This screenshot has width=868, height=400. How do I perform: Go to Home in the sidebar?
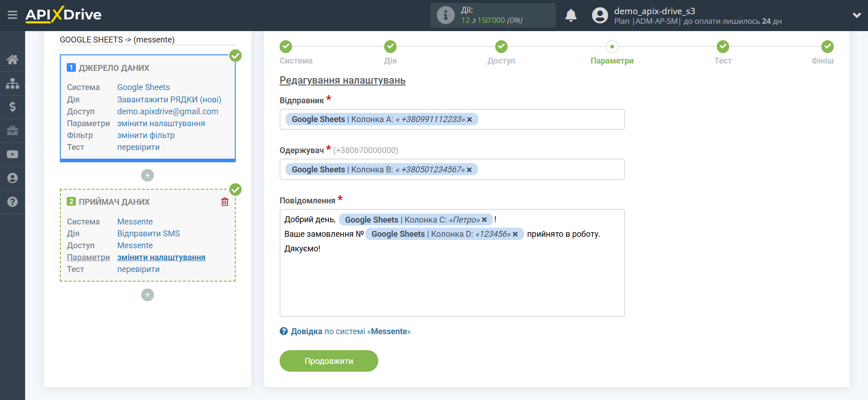(12, 59)
